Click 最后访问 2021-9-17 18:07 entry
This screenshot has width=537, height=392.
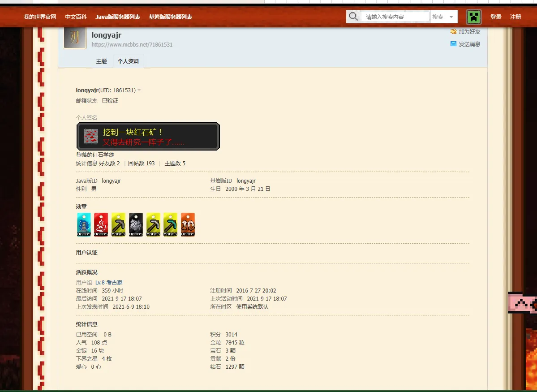click(109, 299)
